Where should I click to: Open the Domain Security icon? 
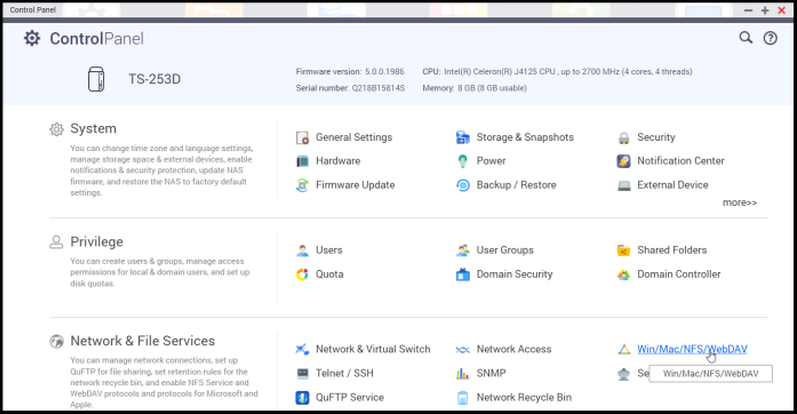463,275
